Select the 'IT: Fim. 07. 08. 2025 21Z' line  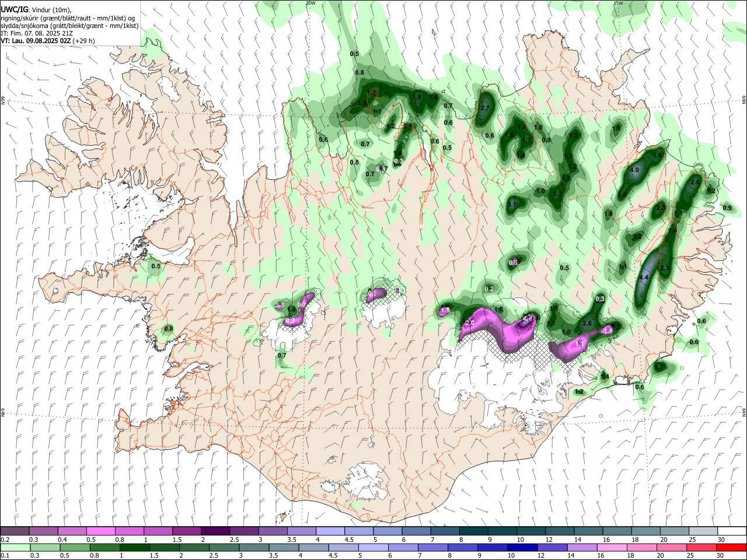click(37, 33)
